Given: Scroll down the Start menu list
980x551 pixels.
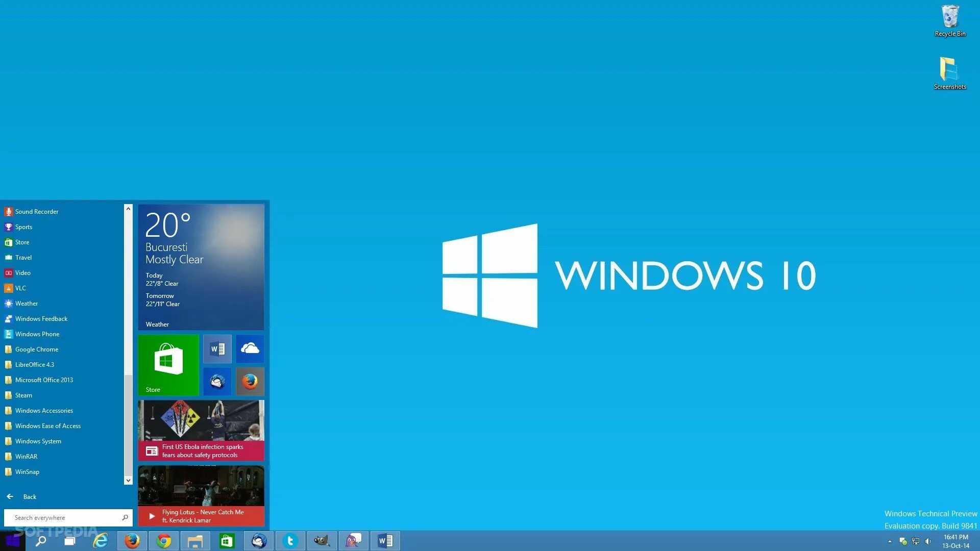Looking at the screenshot, I should point(127,480).
